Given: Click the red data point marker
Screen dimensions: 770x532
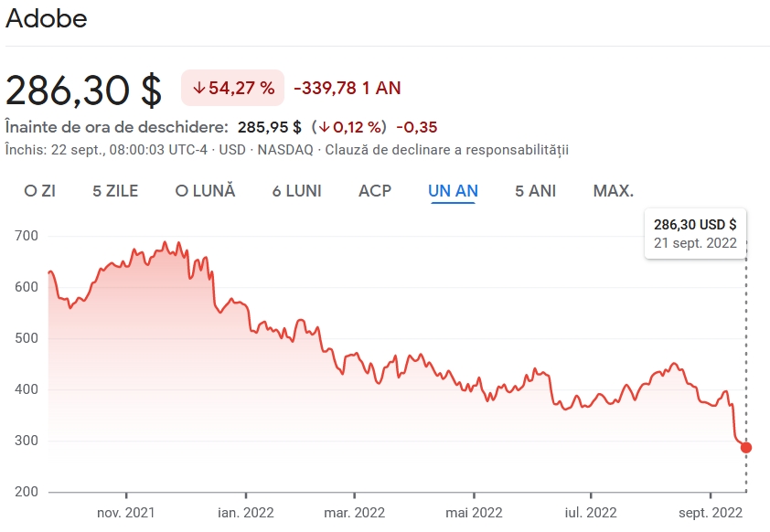Looking at the screenshot, I should click(x=746, y=447).
